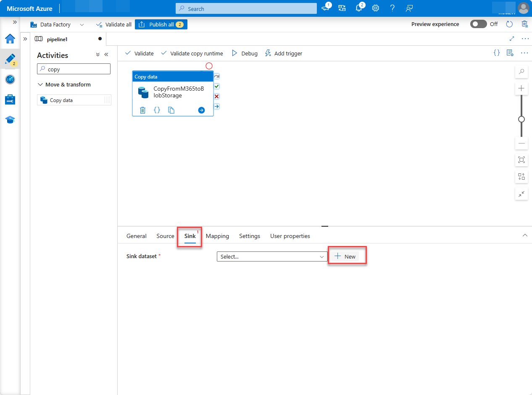This screenshot has width=532, height=395.
Task: Click the green success checkmark on the activity
Action: coord(216,86)
